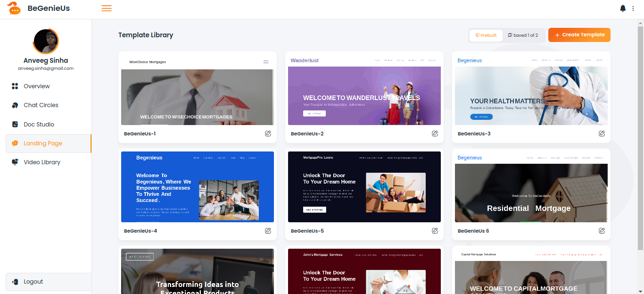Screen dimensions: 644x294
Task: Click the Create Template button
Action: click(x=579, y=35)
